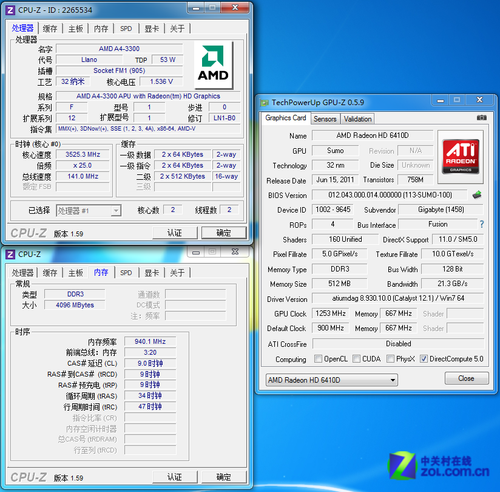Switch to 缓存 tab in top CPU-Z window
Image resolution: width=500 pixels, height=492 pixels.
[50, 29]
